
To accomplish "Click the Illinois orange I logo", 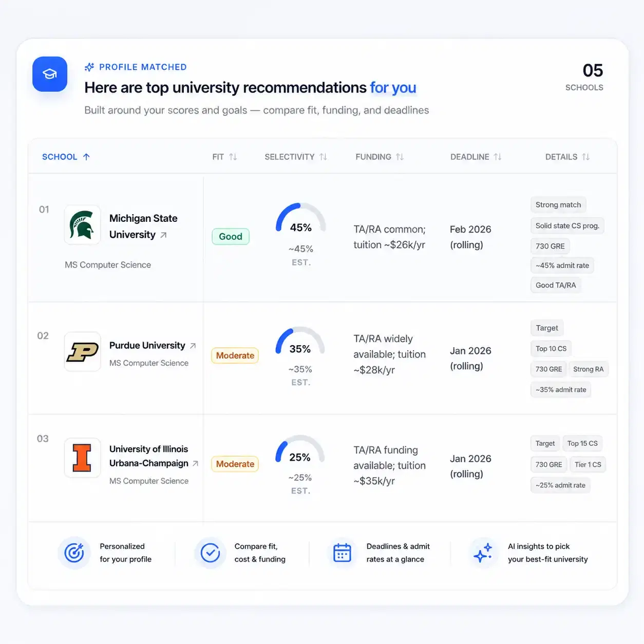I will [x=82, y=458].
